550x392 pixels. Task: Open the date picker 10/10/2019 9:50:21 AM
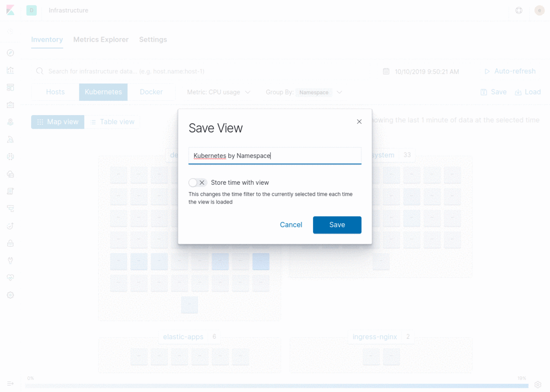[x=427, y=72]
